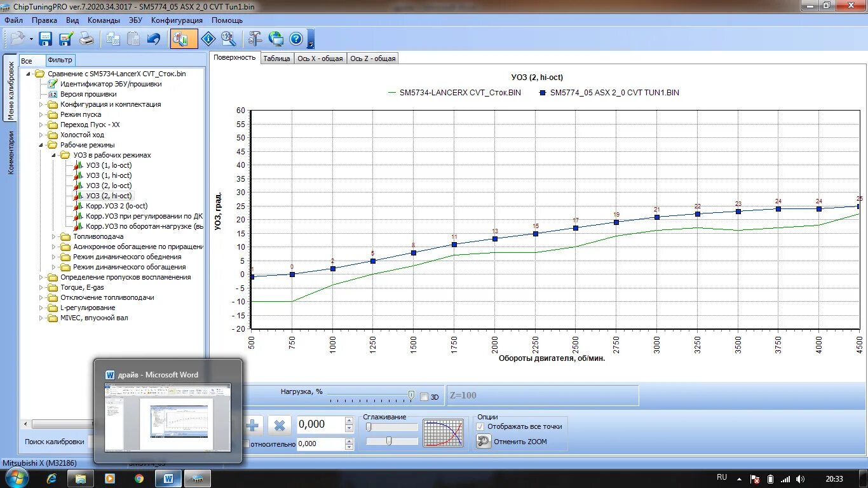Expand the Конфигурация и комплектация folder
The height and width of the screenshot is (488, 868).
coord(41,104)
